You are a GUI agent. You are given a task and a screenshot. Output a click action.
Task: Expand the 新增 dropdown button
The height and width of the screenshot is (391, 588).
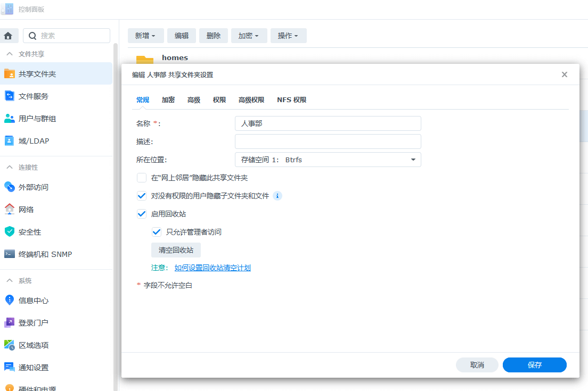145,36
